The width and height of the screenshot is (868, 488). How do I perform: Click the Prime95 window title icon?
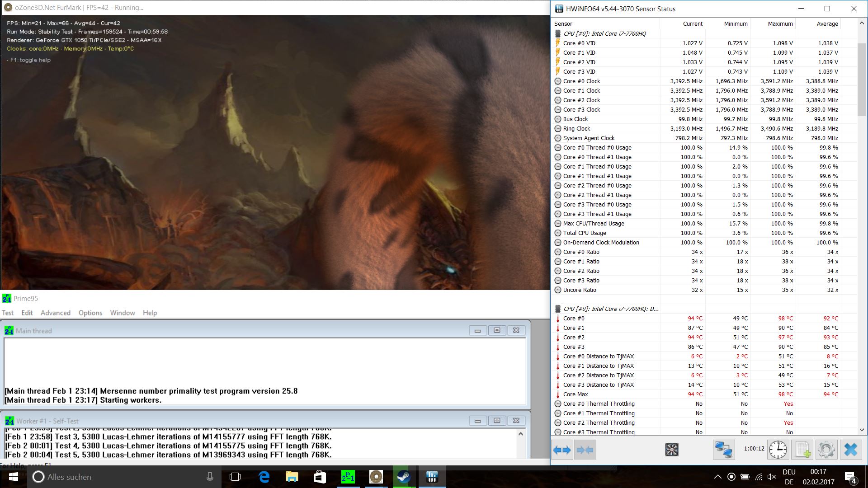[7, 298]
